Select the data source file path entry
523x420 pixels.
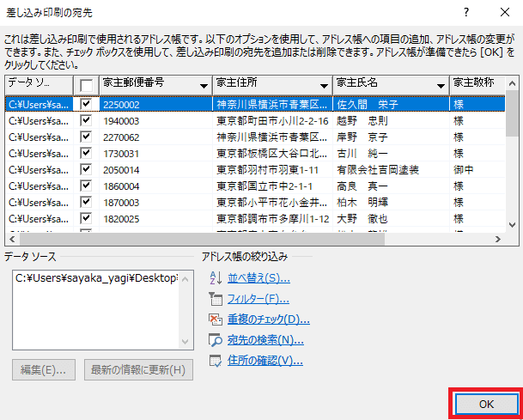pyautogui.click(x=95, y=278)
